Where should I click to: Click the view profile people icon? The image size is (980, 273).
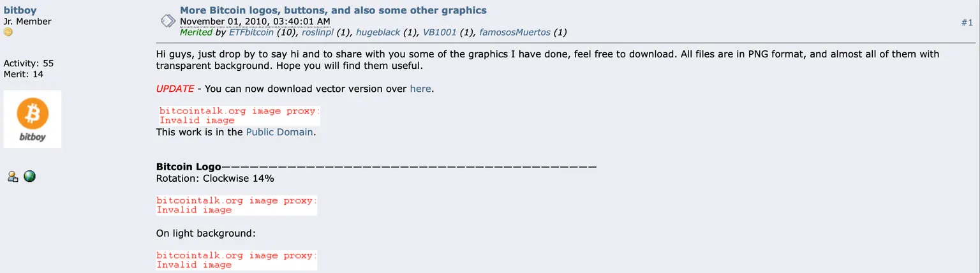(x=12, y=177)
